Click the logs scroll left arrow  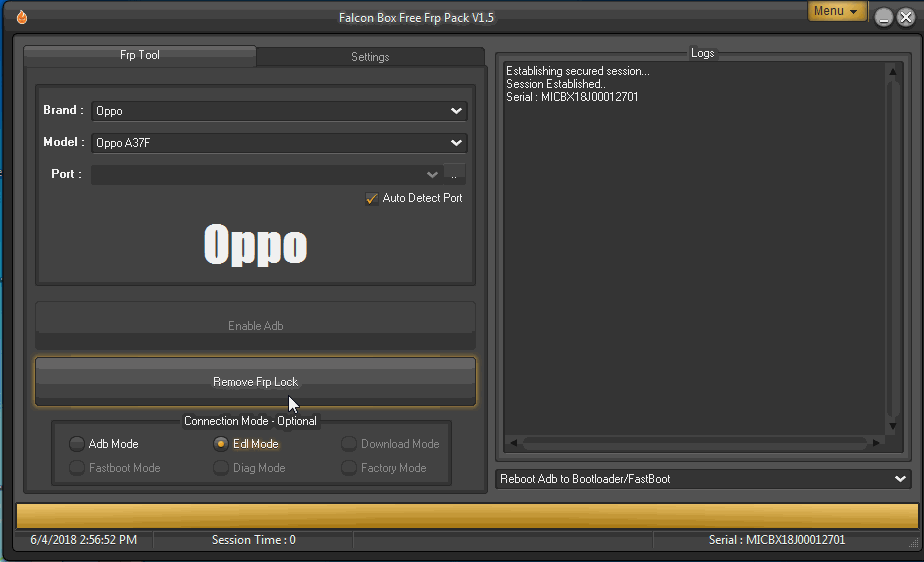pyautogui.click(x=513, y=442)
